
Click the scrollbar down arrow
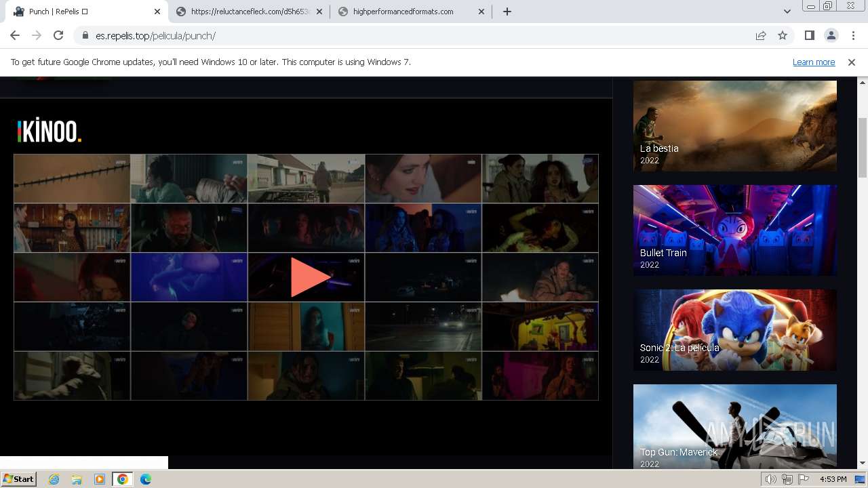[862, 463]
